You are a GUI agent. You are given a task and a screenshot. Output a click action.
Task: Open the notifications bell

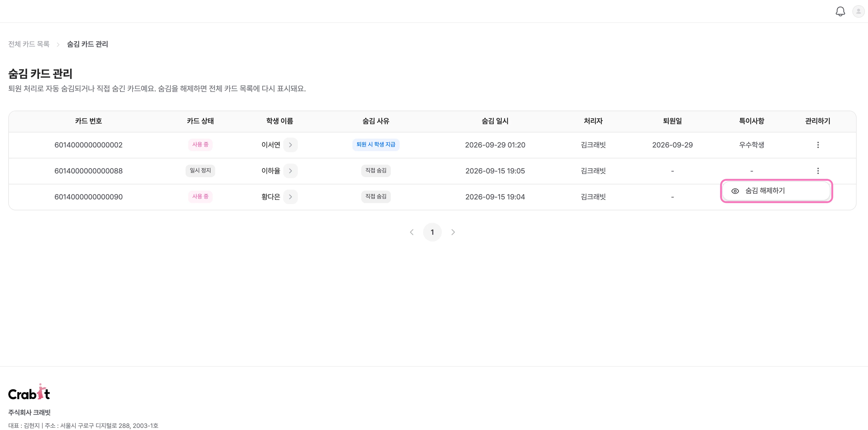pos(840,11)
